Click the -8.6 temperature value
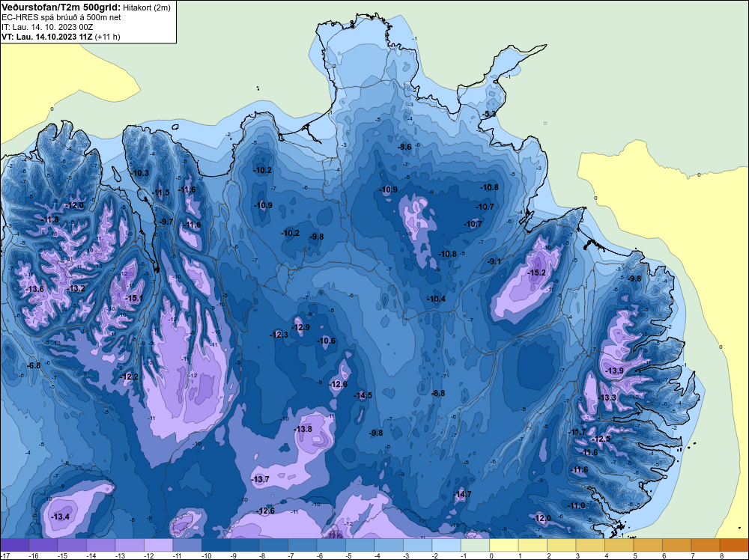 pos(404,147)
